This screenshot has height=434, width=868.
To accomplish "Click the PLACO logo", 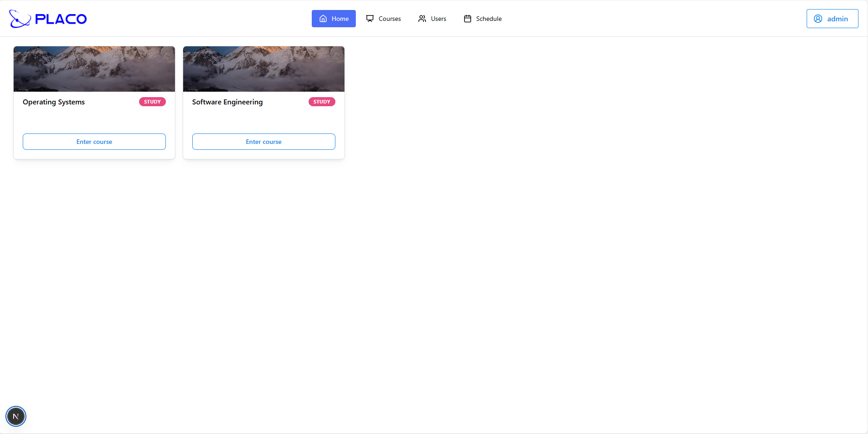I will tap(48, 19).
